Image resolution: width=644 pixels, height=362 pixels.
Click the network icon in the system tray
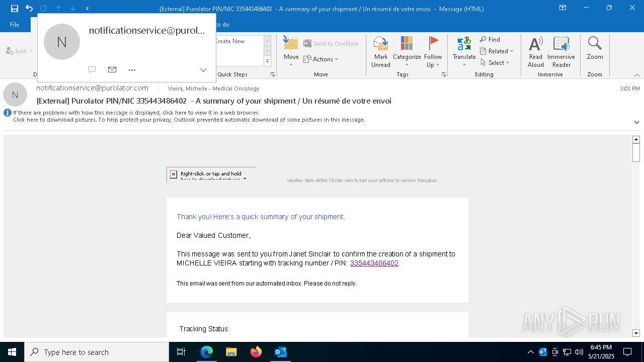pos(567,352)
